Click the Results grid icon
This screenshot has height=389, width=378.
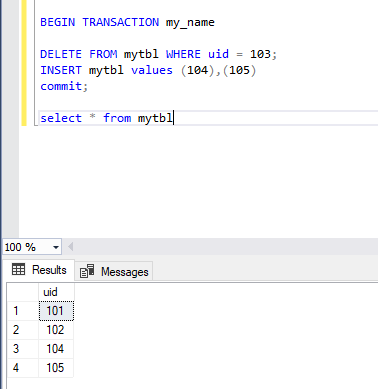click(18, 269)
